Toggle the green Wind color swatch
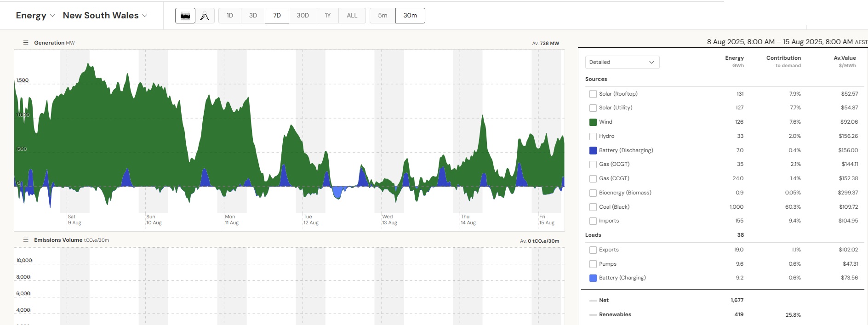 (x=593, y=122)
